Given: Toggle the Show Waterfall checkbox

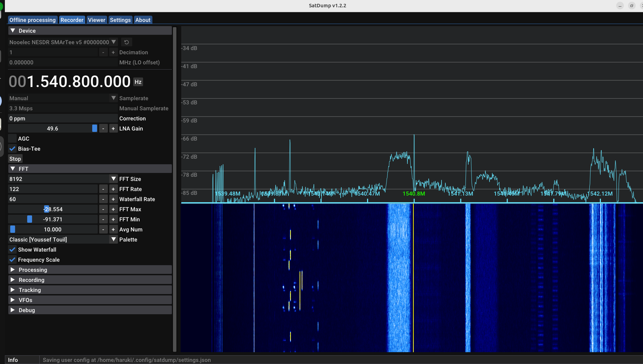Looking at the screenshot, I should [x=13, y=250].
